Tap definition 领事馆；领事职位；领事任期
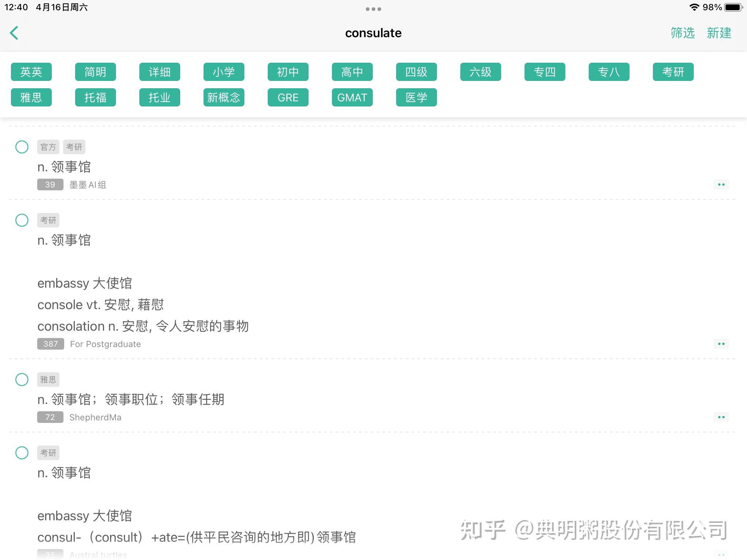 pos(131,400)
